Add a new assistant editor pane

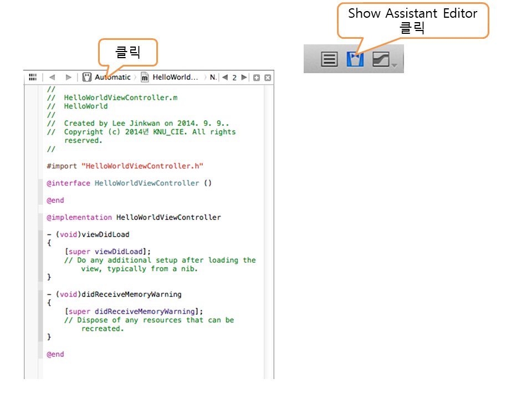[x=257, y=78]
